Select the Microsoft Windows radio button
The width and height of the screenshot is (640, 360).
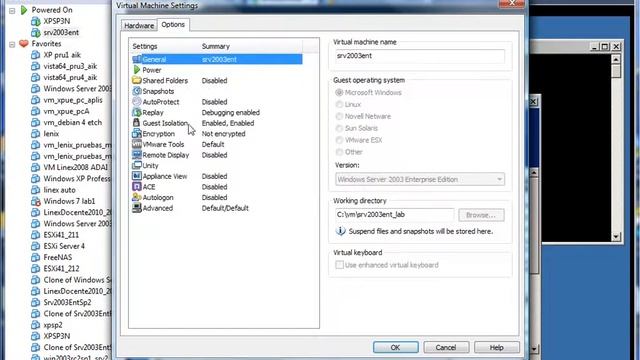[x=339, y=93]
